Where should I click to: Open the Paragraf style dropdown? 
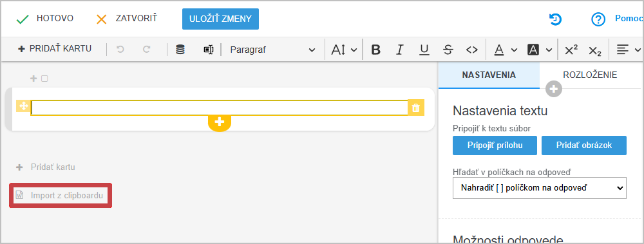[272, 50]
